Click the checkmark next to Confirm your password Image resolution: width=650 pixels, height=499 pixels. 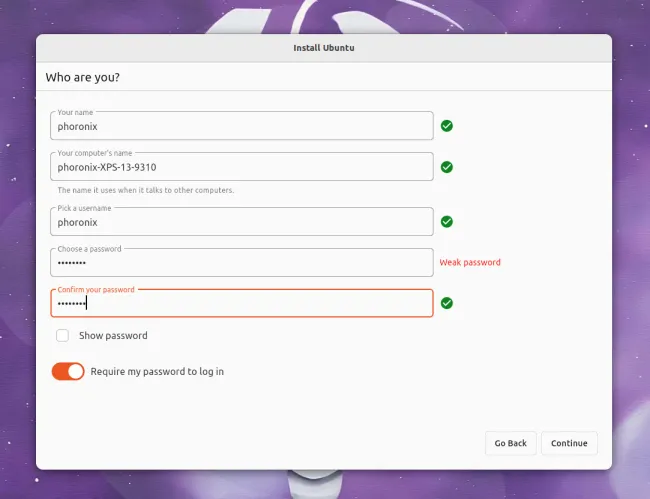coord(446,303)
